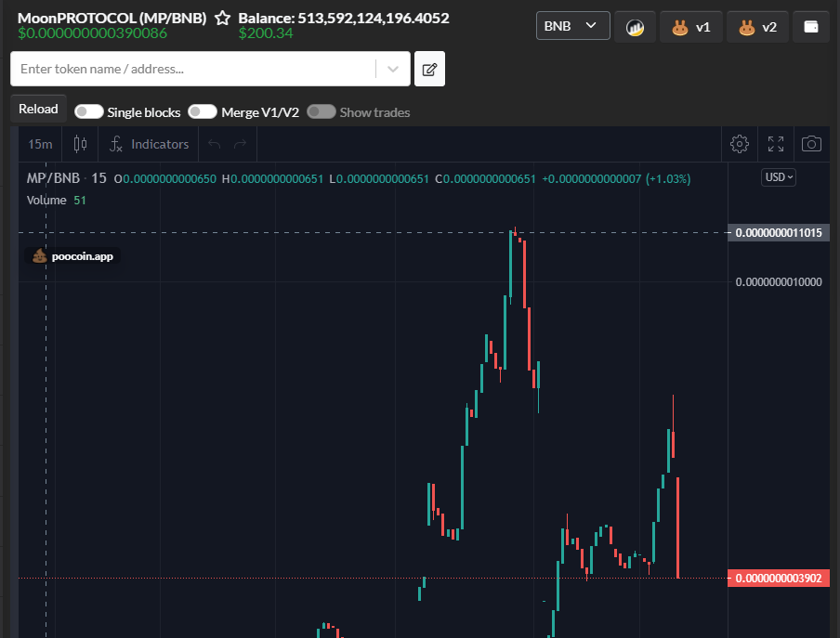Open the Indicators menu
The width and height of the screenshot is (840, 638).
(149, 144)
